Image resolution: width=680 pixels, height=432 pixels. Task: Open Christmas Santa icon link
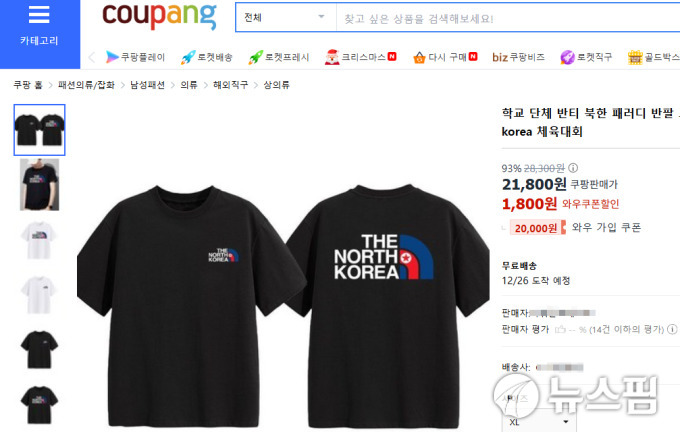[332, 57]
